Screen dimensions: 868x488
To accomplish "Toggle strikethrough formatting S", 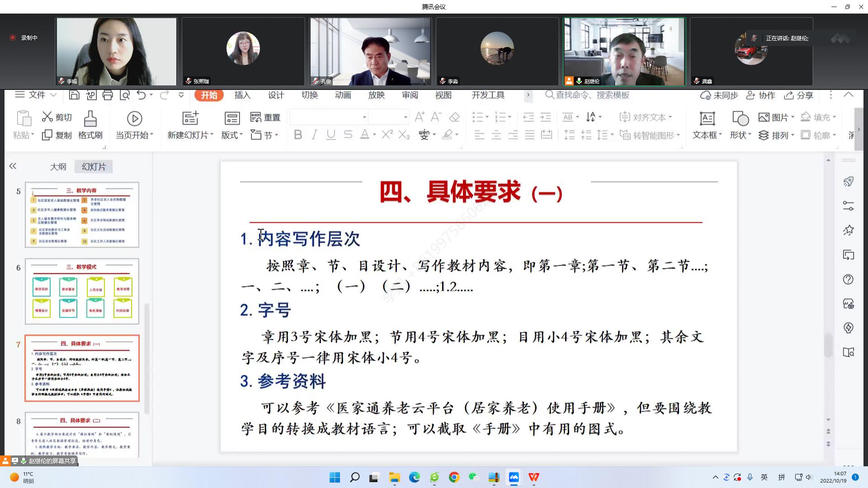I will [x=348, y=135].
